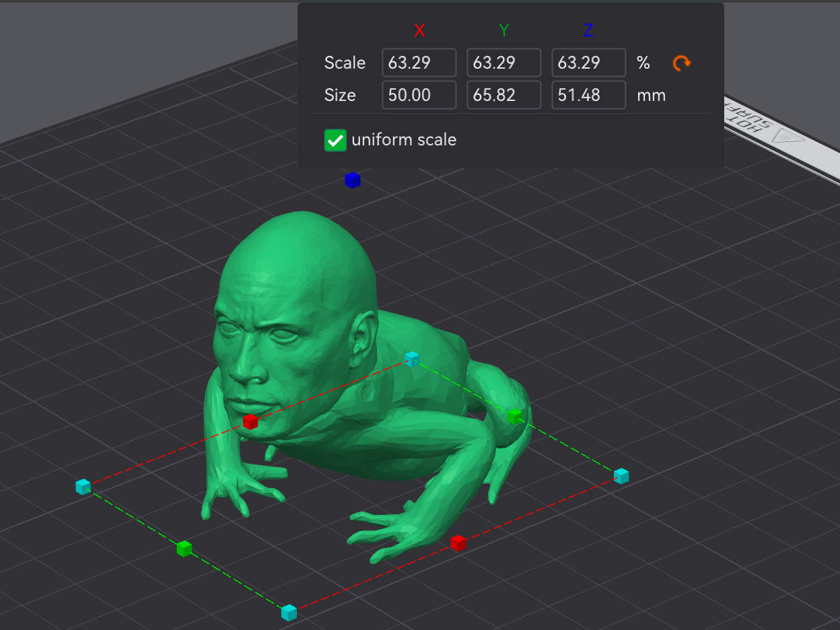Click the red X-axis handle near the front hand
Image resolution: width=840 pixels, height=630 pixels.
(458, 542)
